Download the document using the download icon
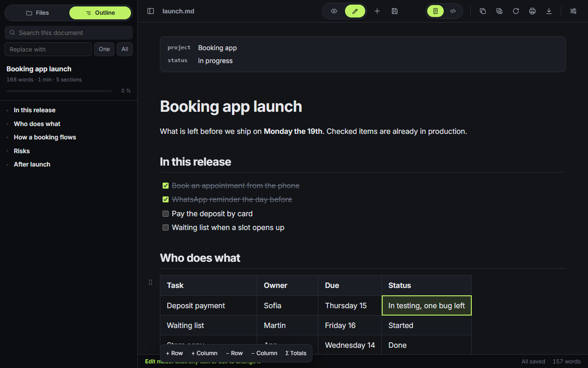588x368 pixels. 549,11
